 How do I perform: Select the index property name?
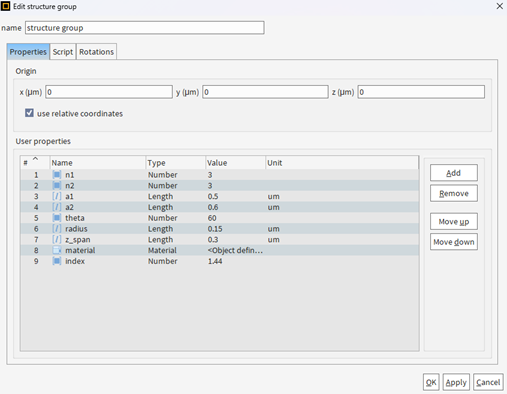coord(75,261)
